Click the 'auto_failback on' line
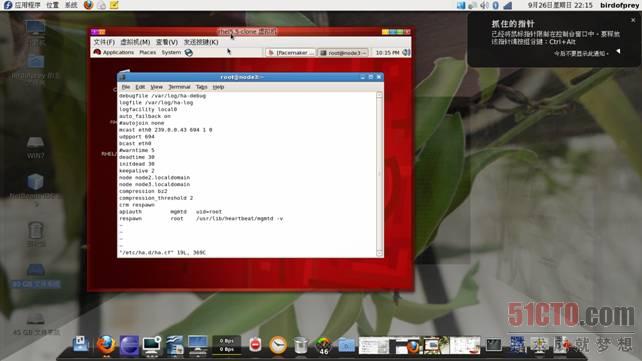This screenshot has height=361, width=642. pyautogui.click(x=145, y=116)
